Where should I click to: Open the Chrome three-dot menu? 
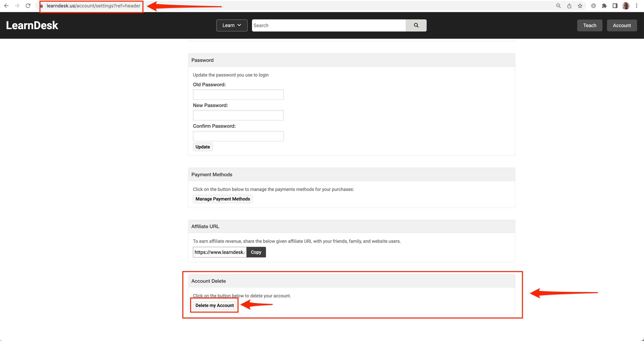pyautogui.click(x=636, y=6)
